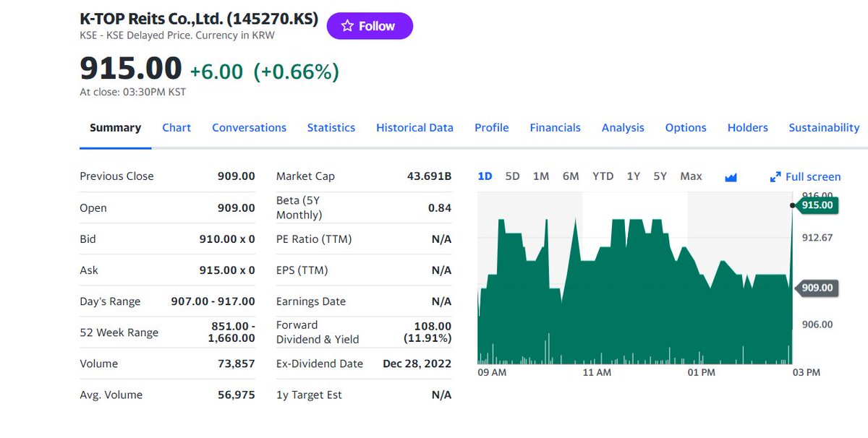
Task: Click the Beta (5Y Monthly) label
Action: click(x=299, y=207)
